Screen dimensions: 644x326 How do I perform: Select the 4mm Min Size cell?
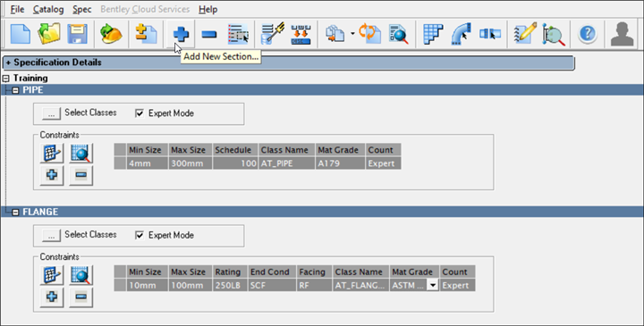click(x=147, y=163)
